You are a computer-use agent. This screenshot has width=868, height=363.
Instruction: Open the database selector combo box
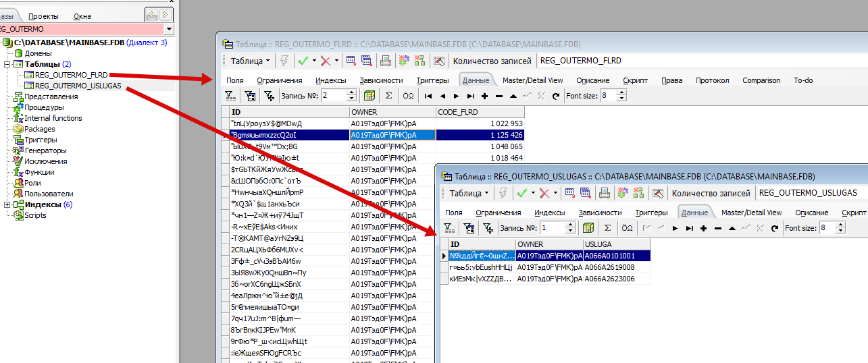[168, 29]
